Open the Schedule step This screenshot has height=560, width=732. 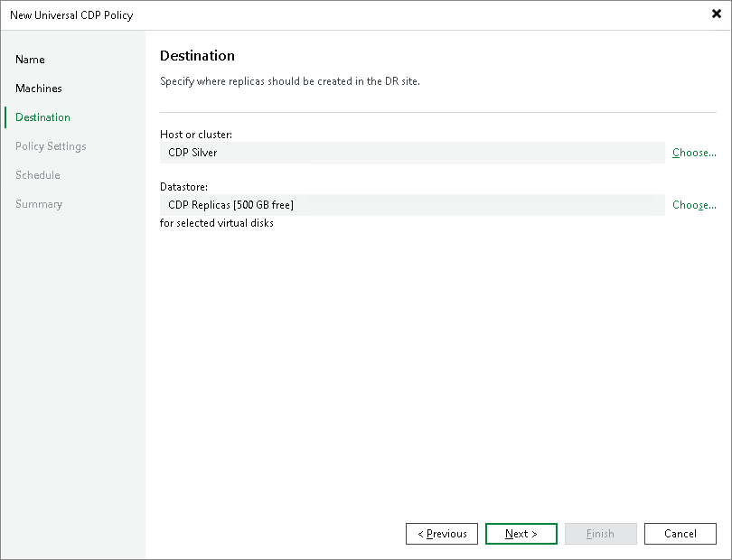[37, 174]
